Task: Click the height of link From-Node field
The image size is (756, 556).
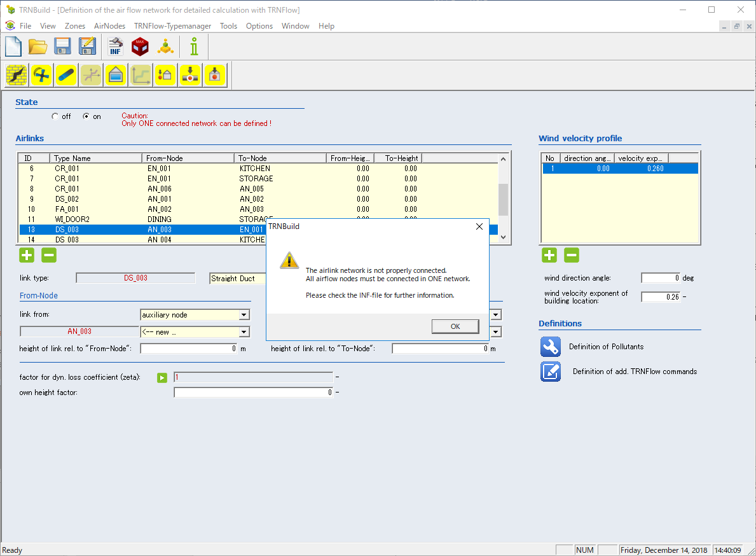Action: tap(189, 349)
